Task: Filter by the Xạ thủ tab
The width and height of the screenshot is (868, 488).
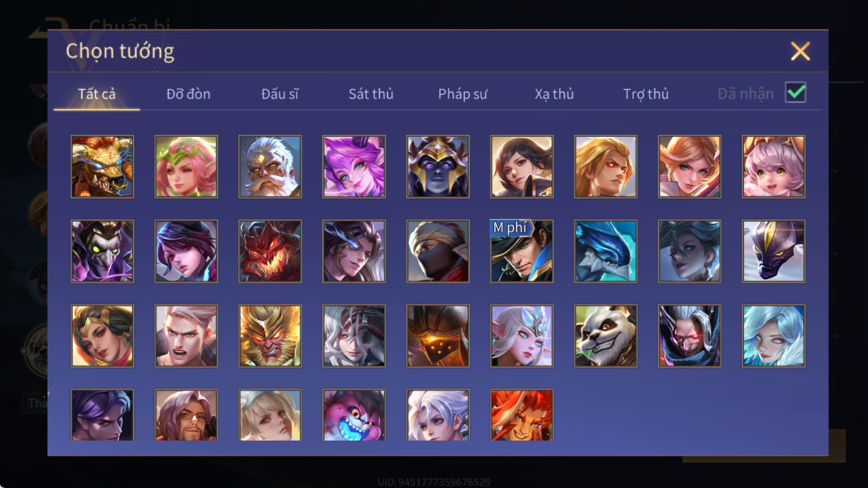Action: pyautogui.click(x=554, y=94)
